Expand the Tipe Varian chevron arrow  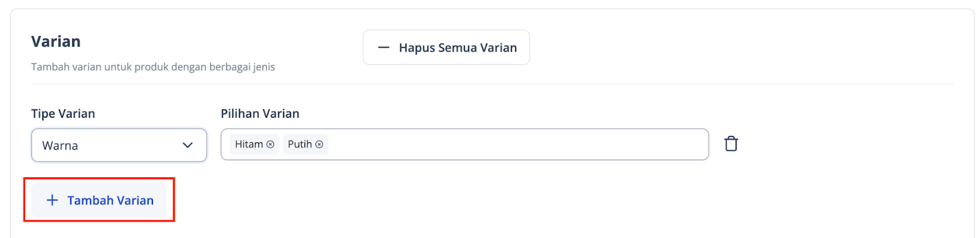(x=187, y=145)
